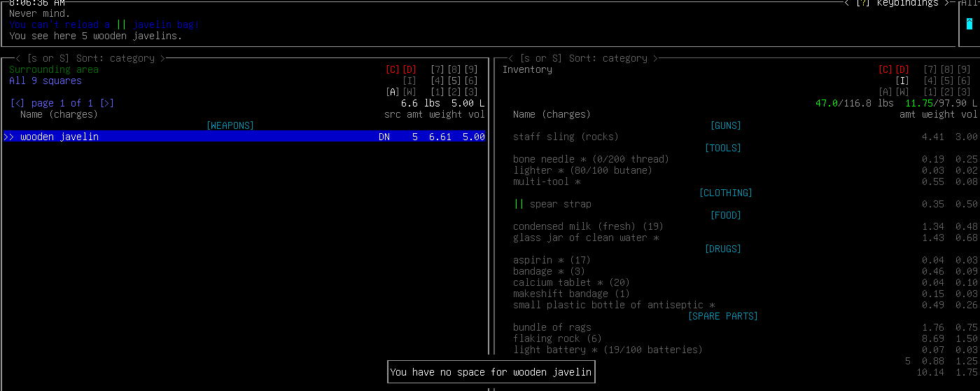The width and height of the screenshot is (980, 391).
Task: Click the [DRUGS] category header
Action: pos(723,249)
